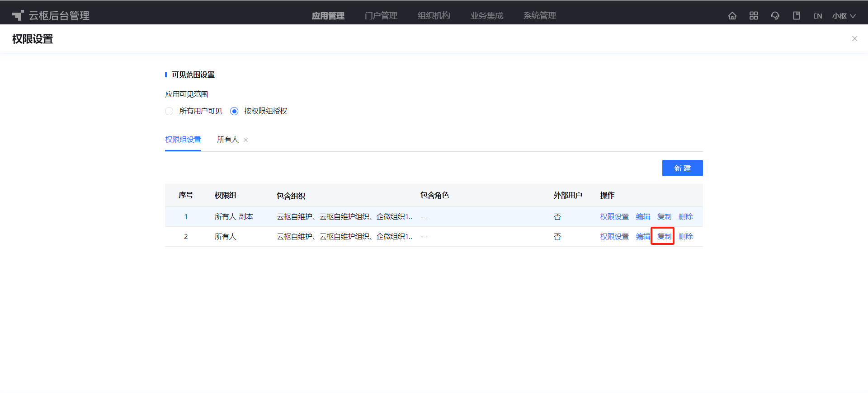
Task: Close the 权限设置 panel
Action: tap(854, 38)
